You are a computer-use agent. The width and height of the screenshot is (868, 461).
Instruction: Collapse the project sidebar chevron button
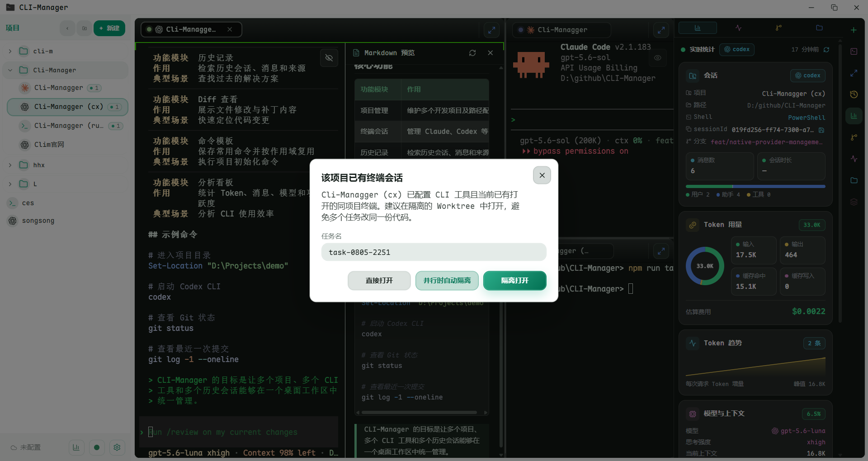click(67, 28)
